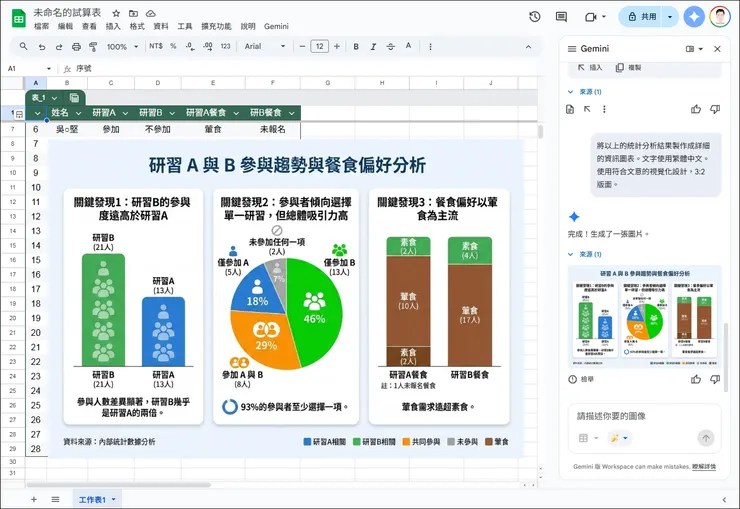Open the 檔案 menu

coord(42,26)
